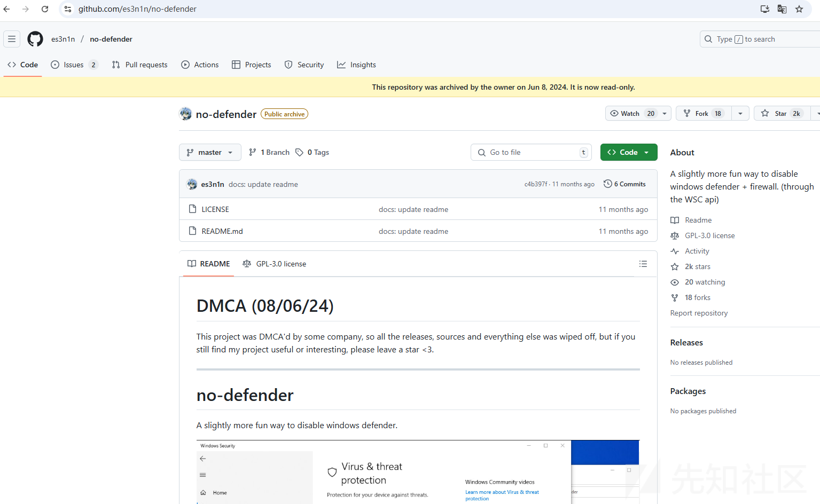Screen dimensions: 820x504
Task: View the '1 Branch' link
Action: pyautogui.click(x=269, y=152)
